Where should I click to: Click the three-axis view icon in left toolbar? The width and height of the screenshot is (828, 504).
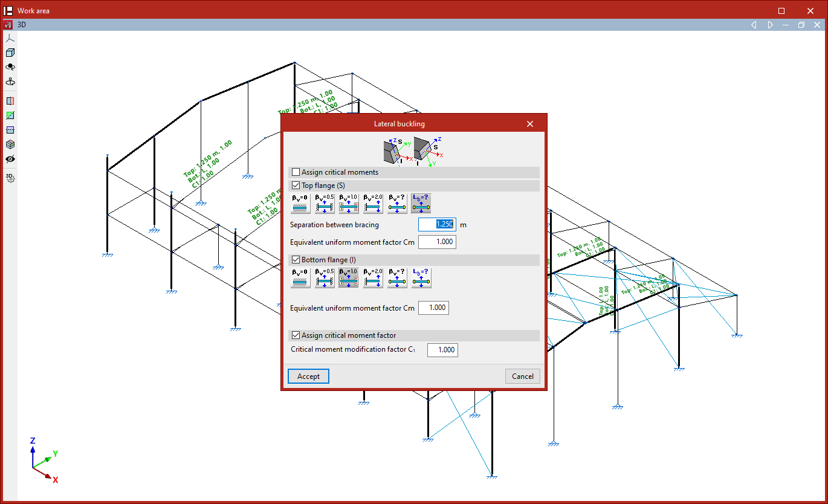[x=10, y=38]
